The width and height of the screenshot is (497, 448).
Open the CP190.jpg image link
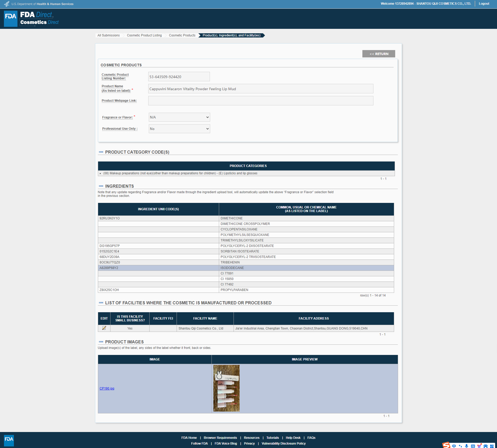pos(107,388)
